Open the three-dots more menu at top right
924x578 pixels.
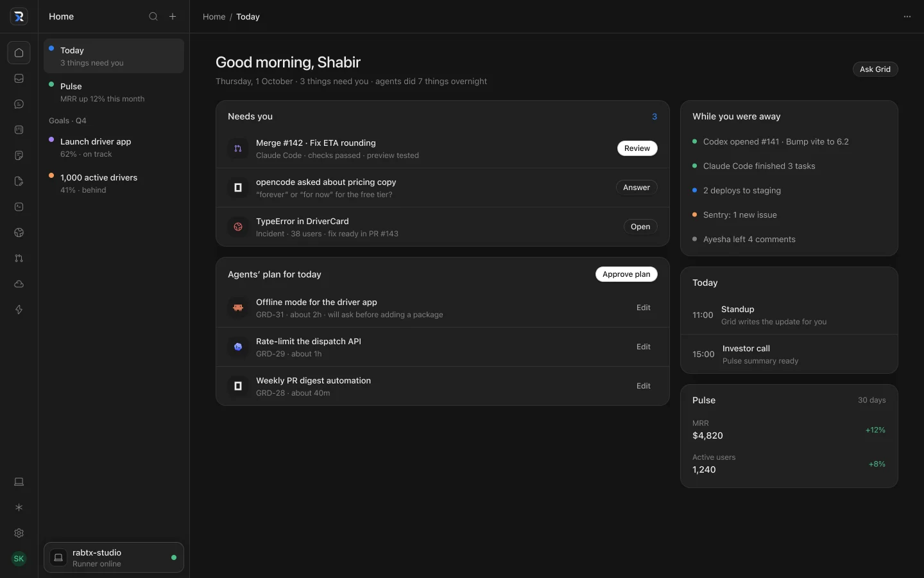point(907,17)
